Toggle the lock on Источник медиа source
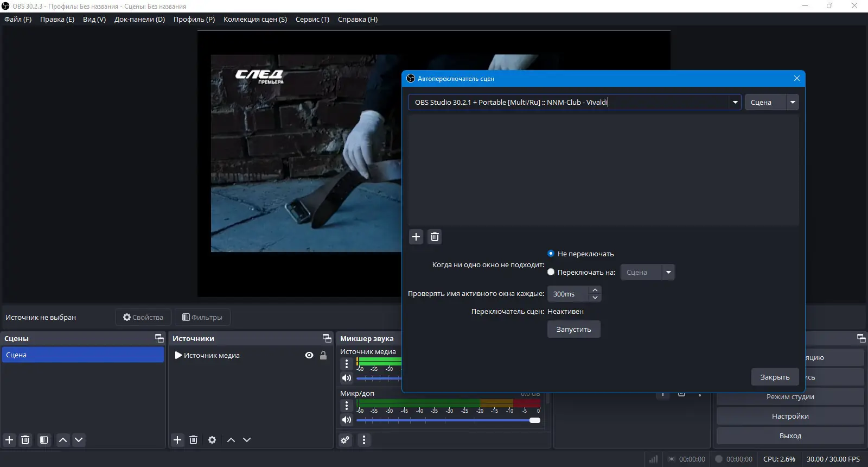This screenshot has width=868, height=467. click(x=323, y=355)
